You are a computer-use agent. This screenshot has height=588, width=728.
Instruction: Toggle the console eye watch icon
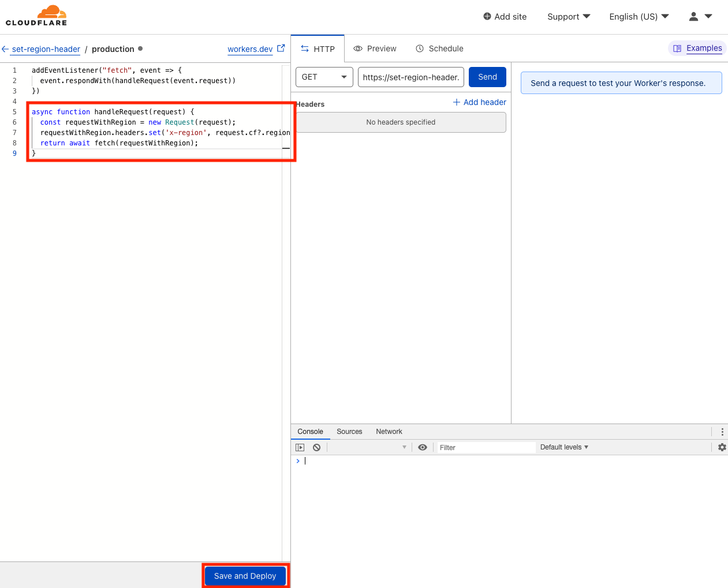(423, 447)
